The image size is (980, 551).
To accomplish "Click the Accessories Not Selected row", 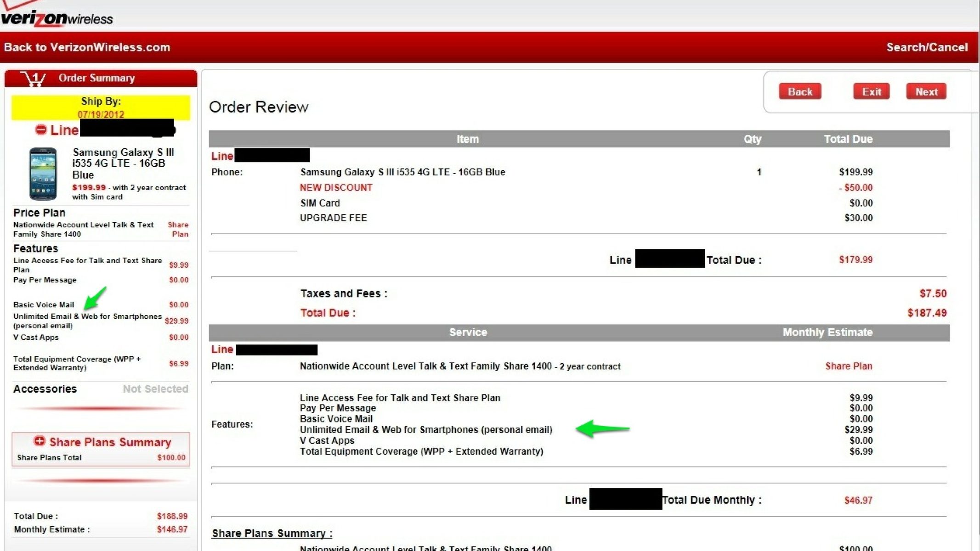I will pos(101,389).
